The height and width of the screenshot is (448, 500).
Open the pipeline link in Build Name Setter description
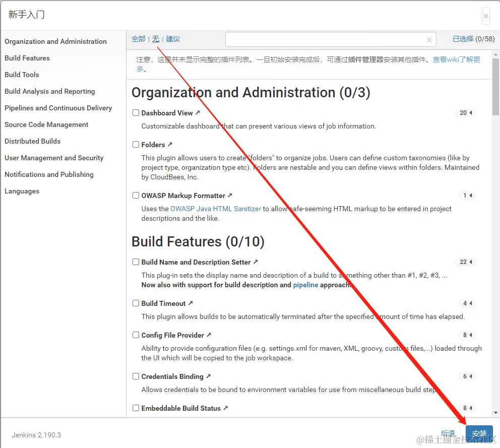click(305, 285)
